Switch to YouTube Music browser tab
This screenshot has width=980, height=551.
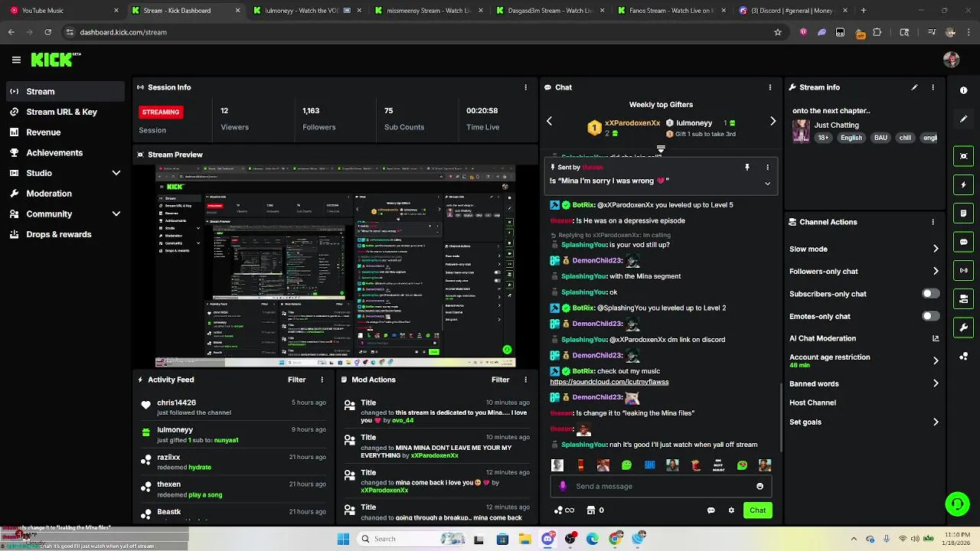coord(63,11)
